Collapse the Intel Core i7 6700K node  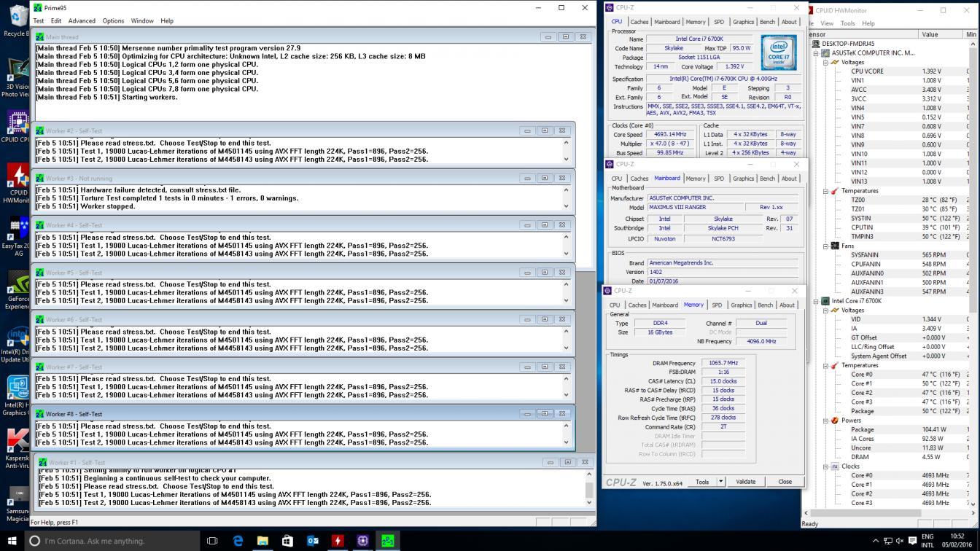817,301
